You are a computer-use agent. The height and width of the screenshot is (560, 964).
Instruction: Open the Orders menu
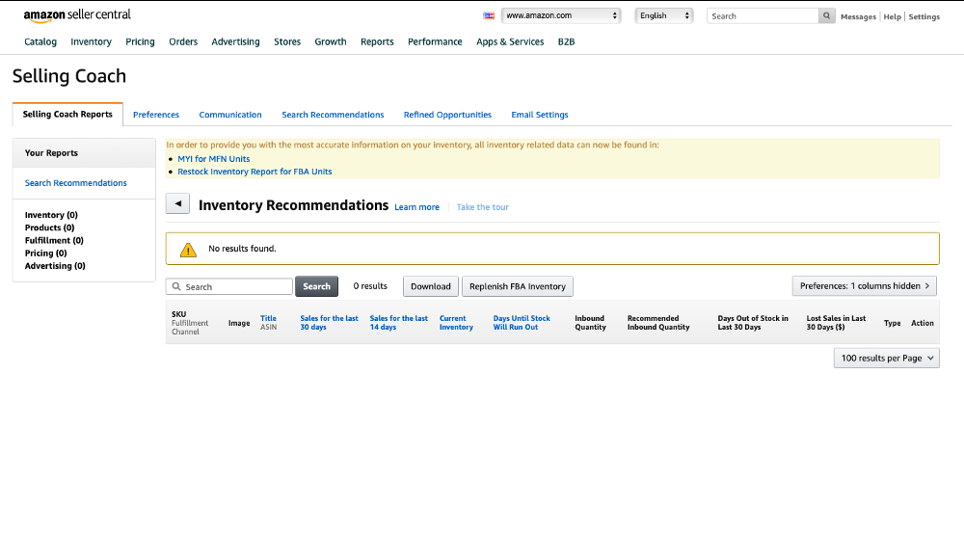(183, 41)
